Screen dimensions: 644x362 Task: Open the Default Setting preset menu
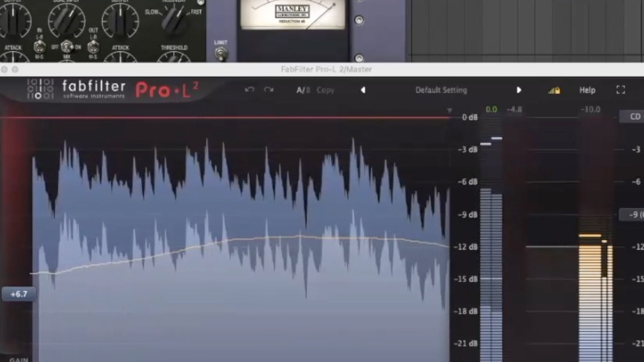(x=441, y=90)
